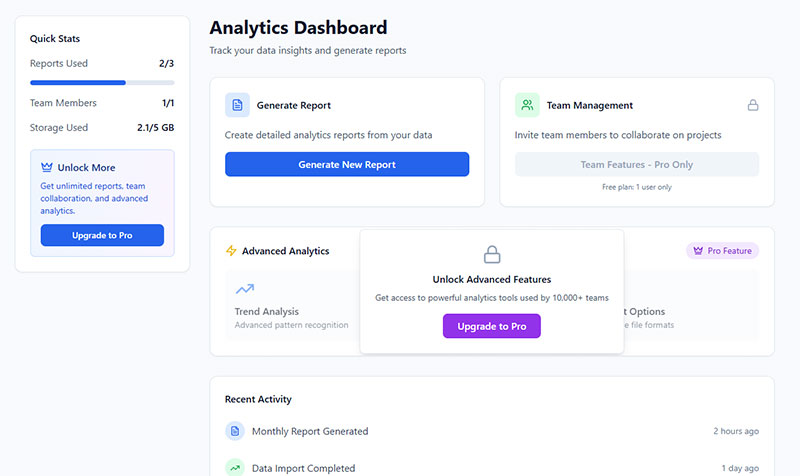Click the Data Import Completed trend icon
The image size is (800, 476).
click(x=235, y=468)
